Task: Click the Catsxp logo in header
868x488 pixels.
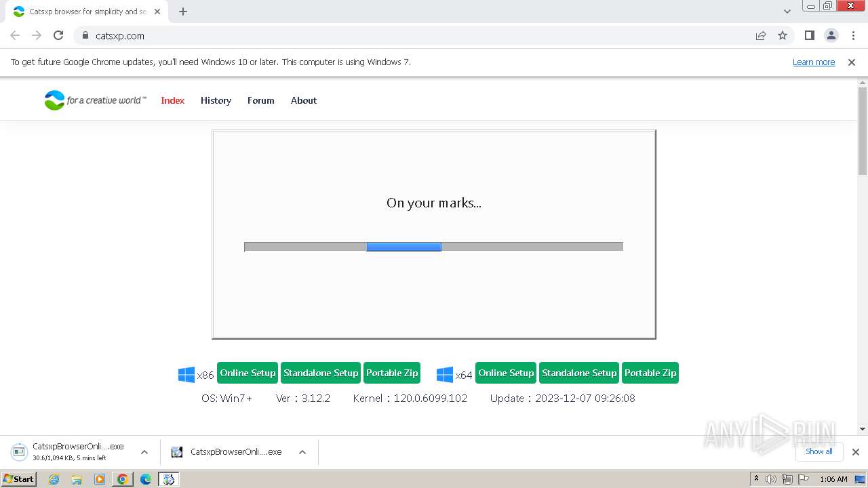Action: (x=95, y=100)
